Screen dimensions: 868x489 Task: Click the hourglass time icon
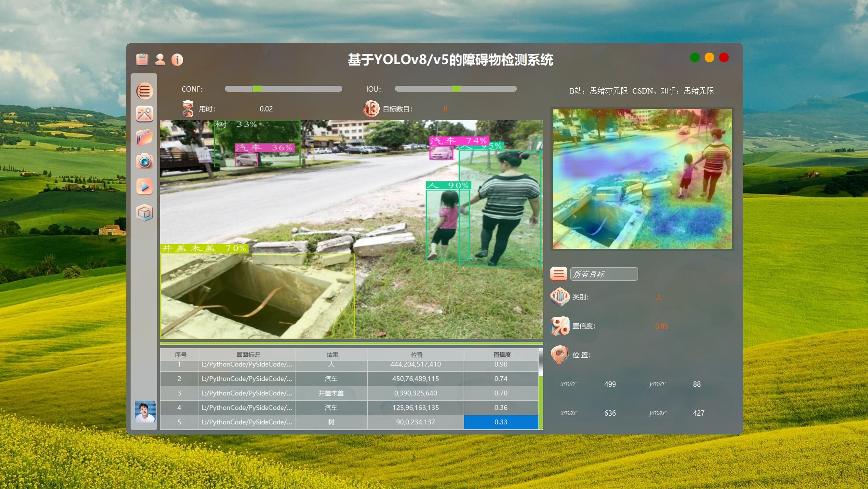click(188, 109)
